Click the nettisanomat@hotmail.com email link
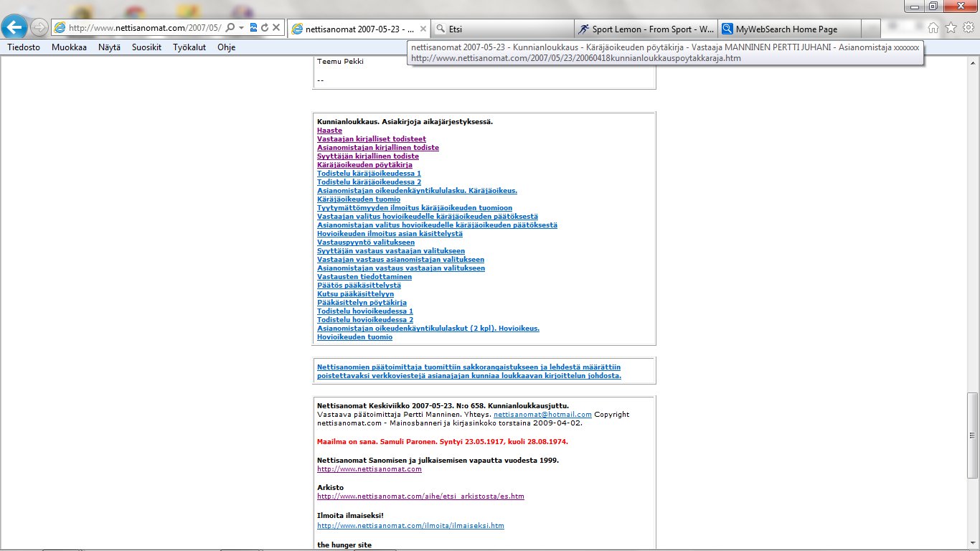 [542, 415]
